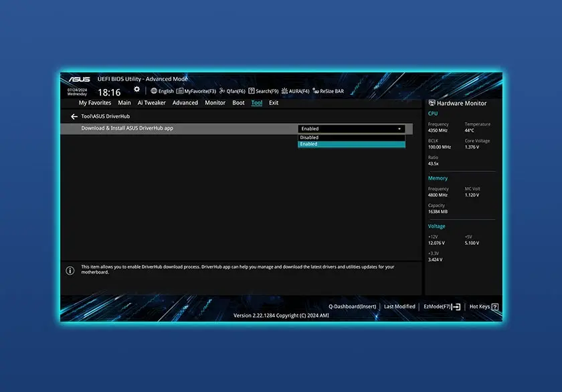Screen dimensions: 562x392
Task: Switch to the Advanced tab
Action: [185, 102]
